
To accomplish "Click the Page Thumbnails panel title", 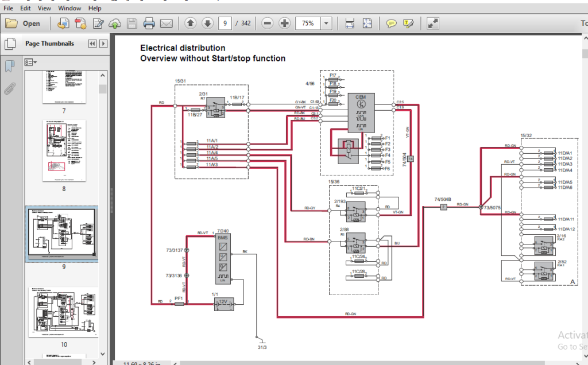I will (49, 44).
